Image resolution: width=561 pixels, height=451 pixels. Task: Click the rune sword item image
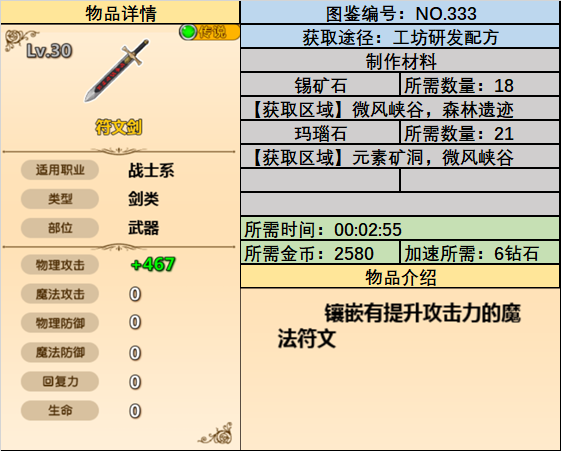117,70
